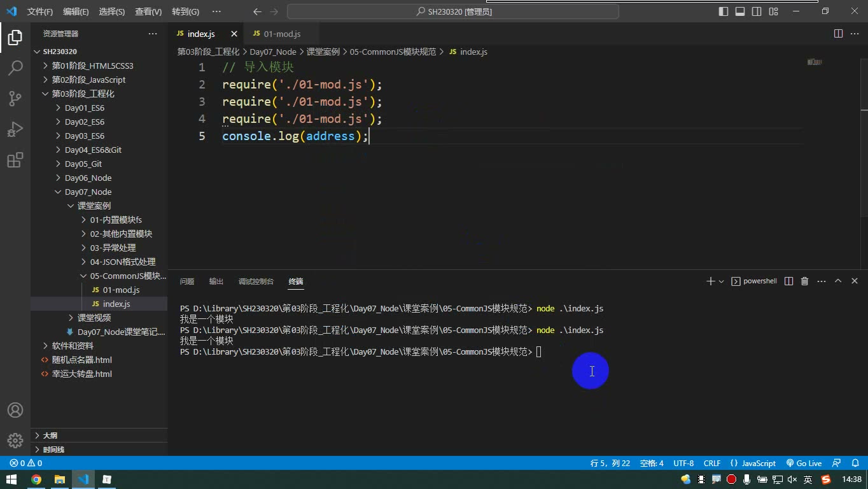Go back with navigation arrow
This screenshot has width=868, height=489.
pyautogui.click(x=257, y=11)
